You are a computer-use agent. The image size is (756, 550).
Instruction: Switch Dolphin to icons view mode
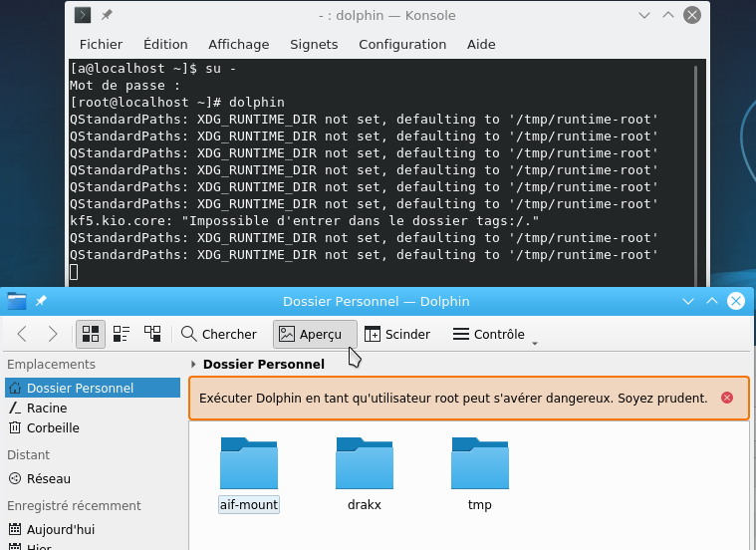(91, 334)
